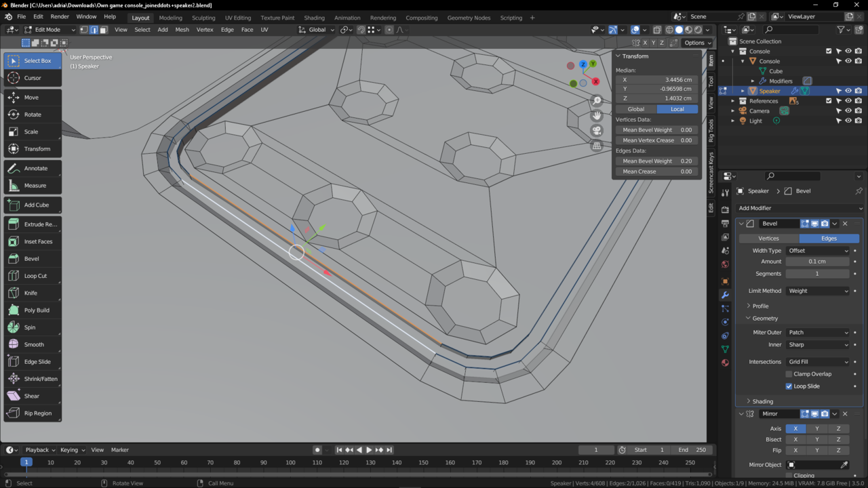Open the Miter Outer Patch dropdown
Image resolution: width=868 pixels, height=488 pixels.
817,333
